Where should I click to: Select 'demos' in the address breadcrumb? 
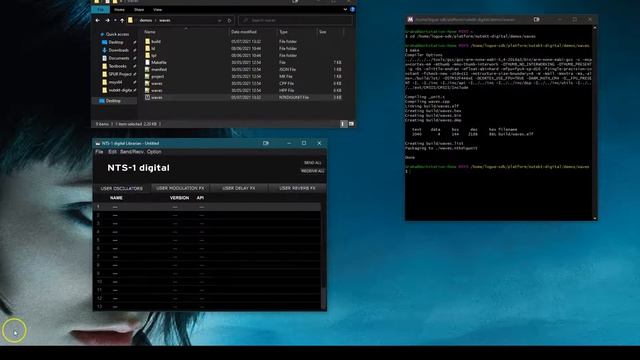coord(145,20)
